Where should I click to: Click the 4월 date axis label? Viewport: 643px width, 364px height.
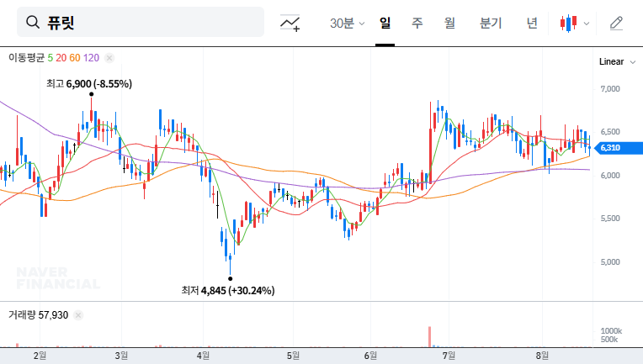(203, 356)
